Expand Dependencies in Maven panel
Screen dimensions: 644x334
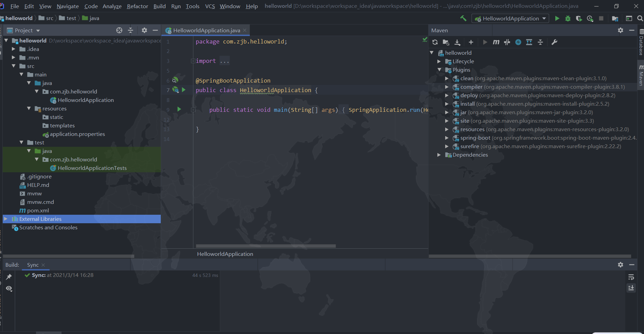tap(439, 155)
